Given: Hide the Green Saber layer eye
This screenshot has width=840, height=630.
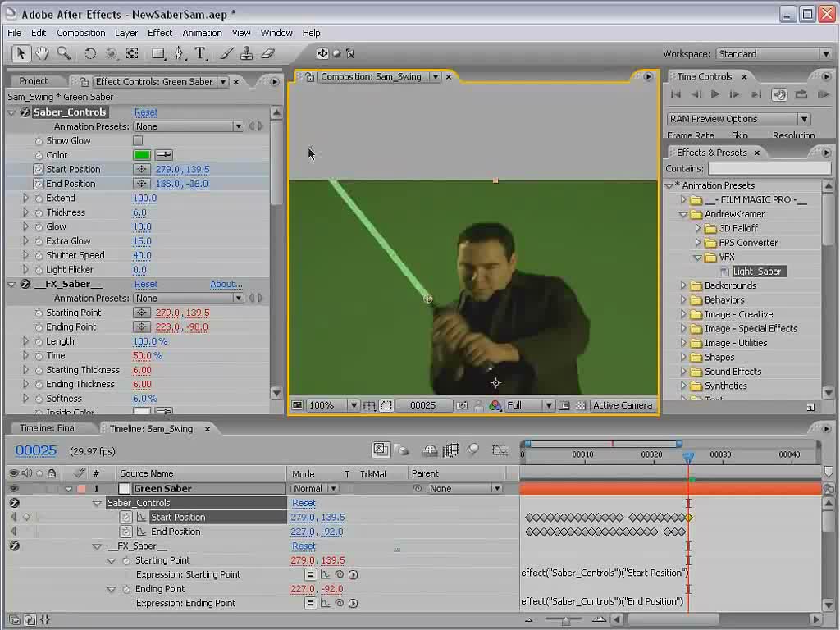Looking at the screenshot, I should coord(14,489).
